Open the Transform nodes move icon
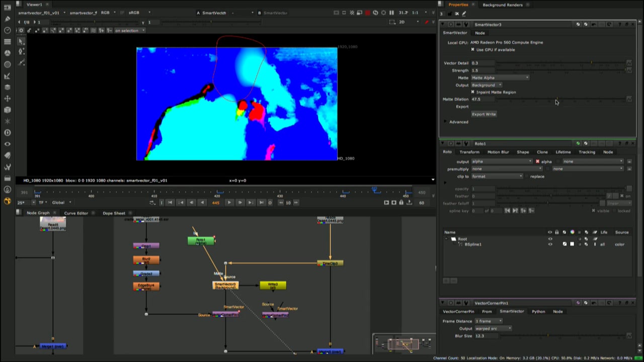The height and width of the screenshot is (362, 644). (7, 99)
